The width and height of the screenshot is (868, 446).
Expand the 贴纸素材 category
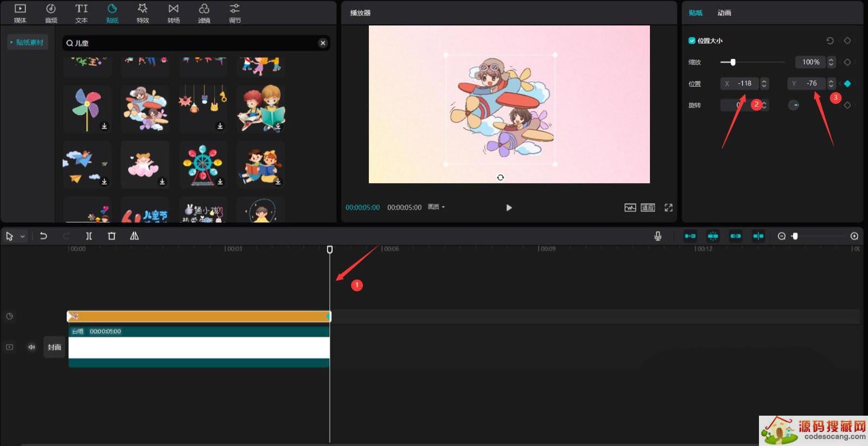[x=27, y=42]
